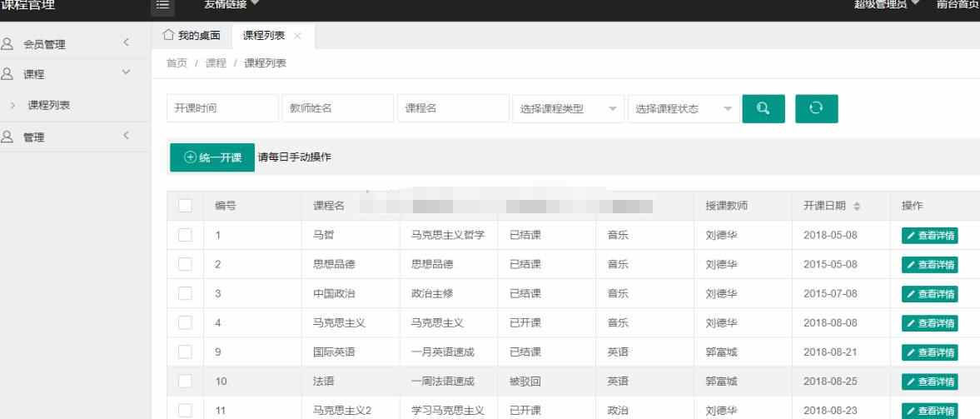The image size is (980, 419).
Task: Click the 教师姓名 input field
Action: coord(337,109)
